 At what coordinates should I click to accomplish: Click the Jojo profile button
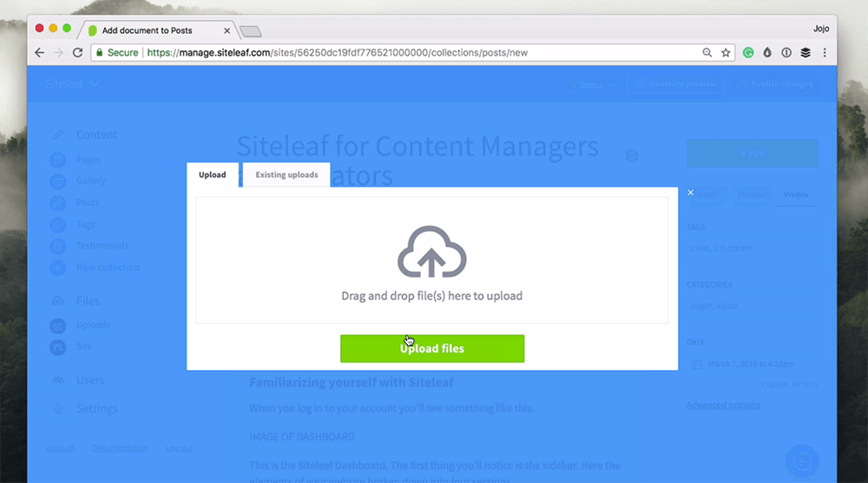coord(821,29)
